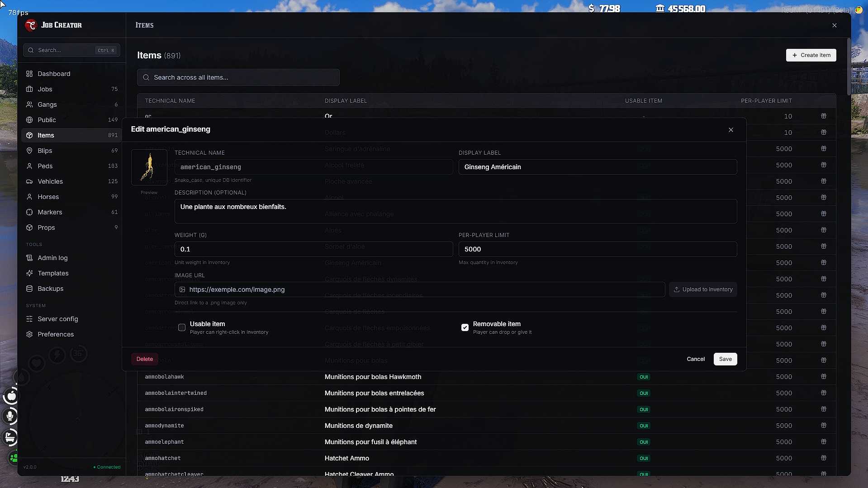The image size is (868, 488).
Task: Click the Horses sidebar icon
Action: [x=29, y=197]
